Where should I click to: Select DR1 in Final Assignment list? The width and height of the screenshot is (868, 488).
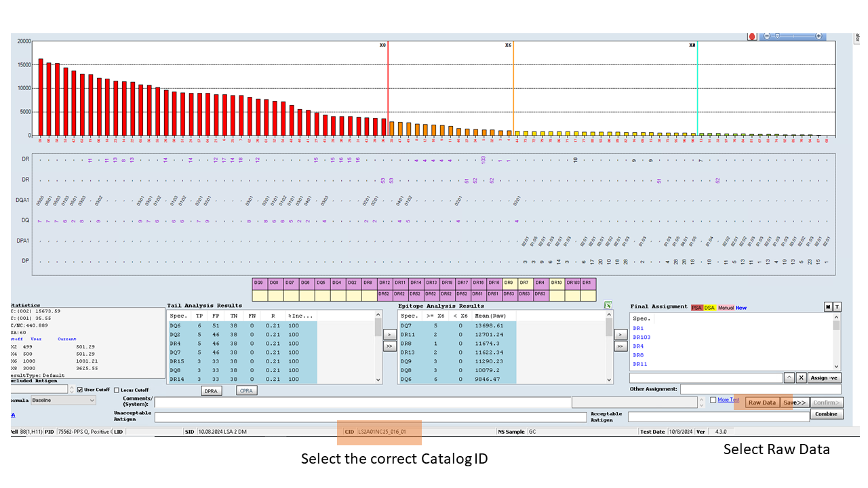coord(638,328)
